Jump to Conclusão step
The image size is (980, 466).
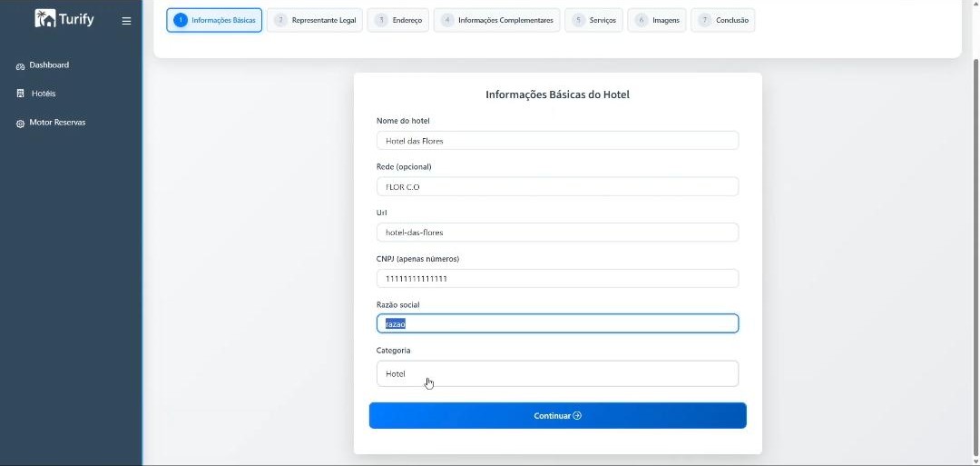722,20
